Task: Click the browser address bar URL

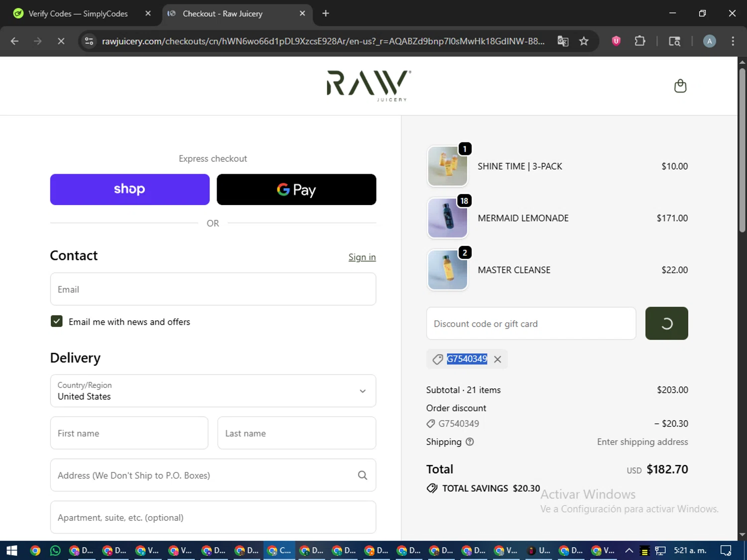Action: click(323, 41)
